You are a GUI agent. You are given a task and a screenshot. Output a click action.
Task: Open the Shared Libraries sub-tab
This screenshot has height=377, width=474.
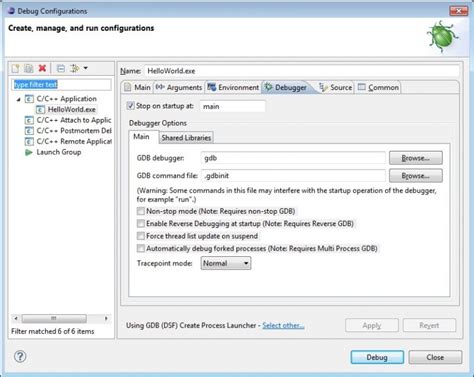click(x=186, y=138)
